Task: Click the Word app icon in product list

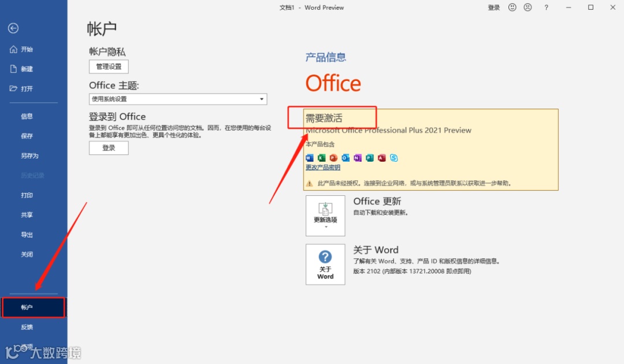Action: pos(310,158)
